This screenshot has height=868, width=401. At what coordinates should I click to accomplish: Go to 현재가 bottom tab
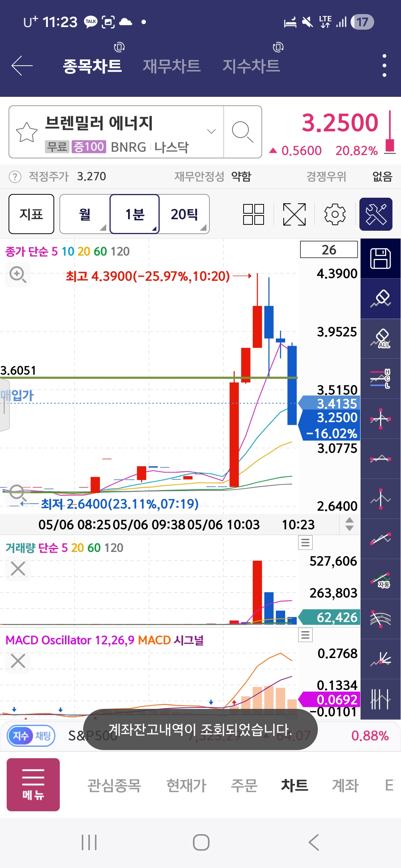(x=186, y=785)
